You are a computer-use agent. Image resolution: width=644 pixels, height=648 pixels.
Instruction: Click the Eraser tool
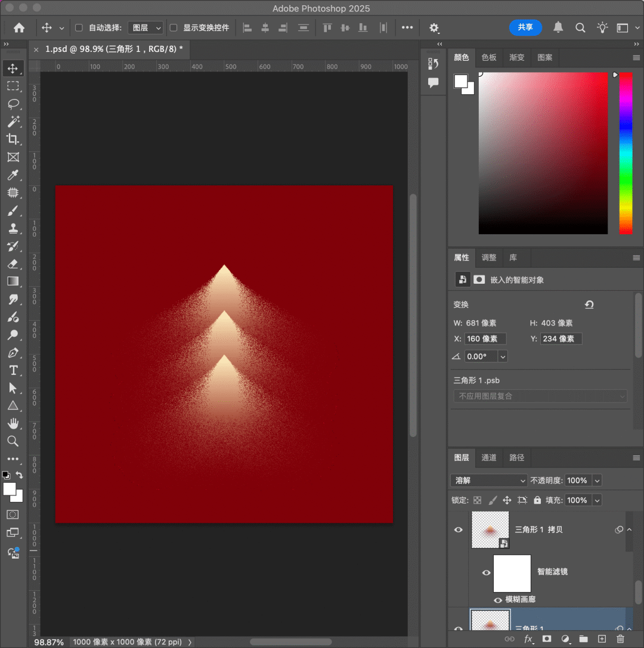[x=13, y=263]
